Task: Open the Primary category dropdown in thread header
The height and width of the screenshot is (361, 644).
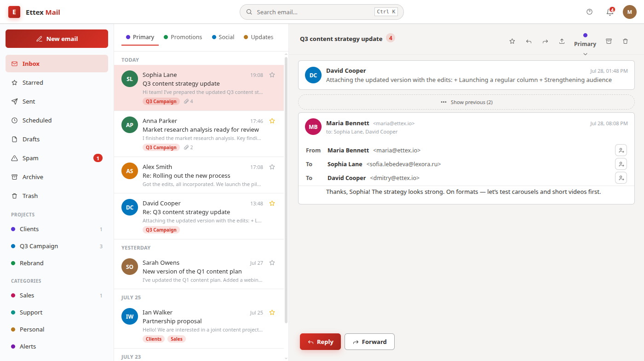Action: [x=585, y=45]
